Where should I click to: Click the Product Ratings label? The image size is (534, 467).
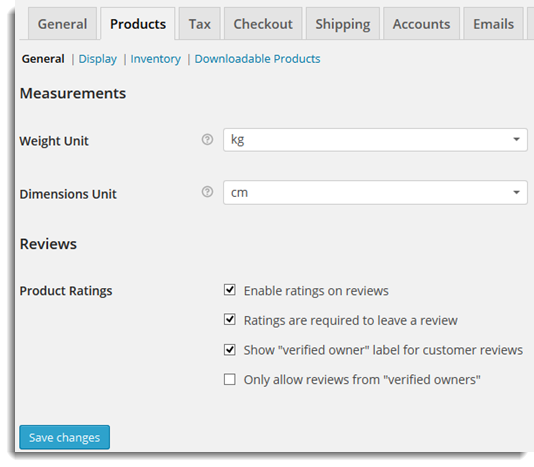tap(66, 291)
